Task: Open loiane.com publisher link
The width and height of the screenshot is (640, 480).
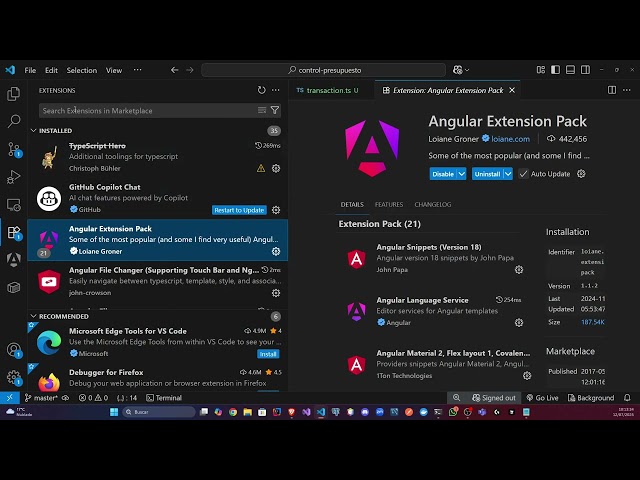Action: (510, 139)
